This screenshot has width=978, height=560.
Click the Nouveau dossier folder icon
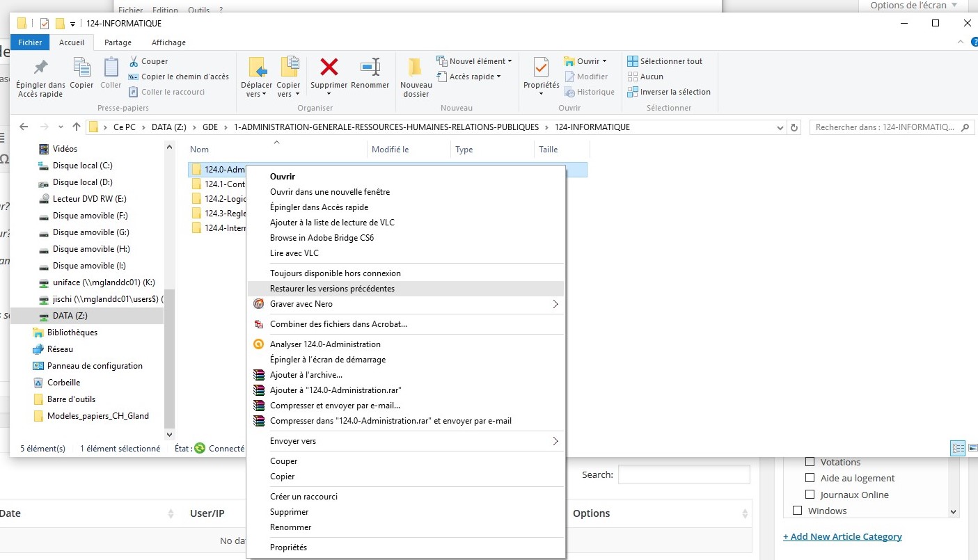click(x=416, y=67)
